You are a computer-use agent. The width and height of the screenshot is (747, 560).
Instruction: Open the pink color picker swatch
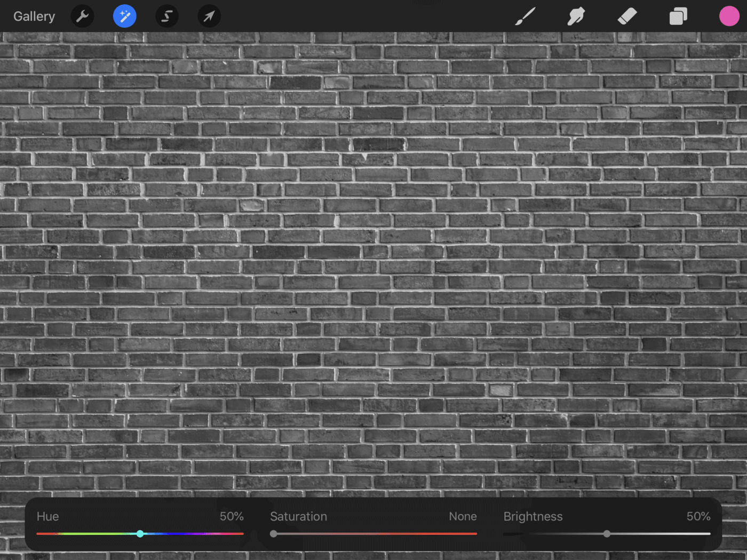(x=729, y=17)
